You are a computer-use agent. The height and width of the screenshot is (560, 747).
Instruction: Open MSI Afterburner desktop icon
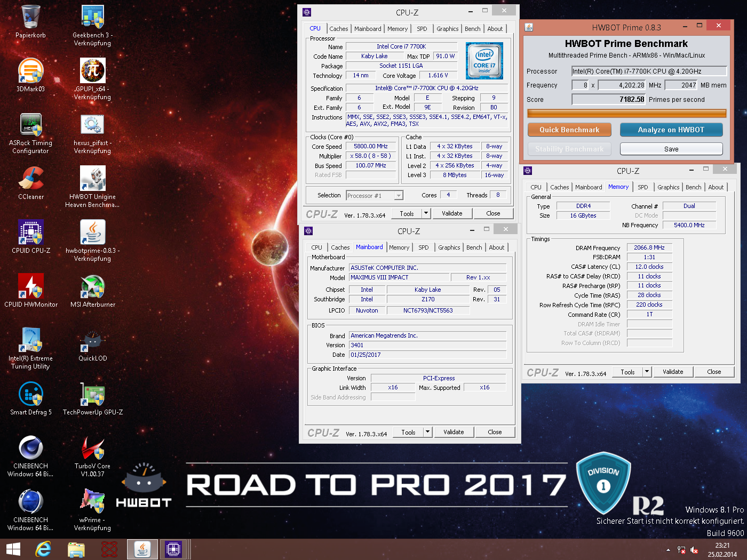93,286
